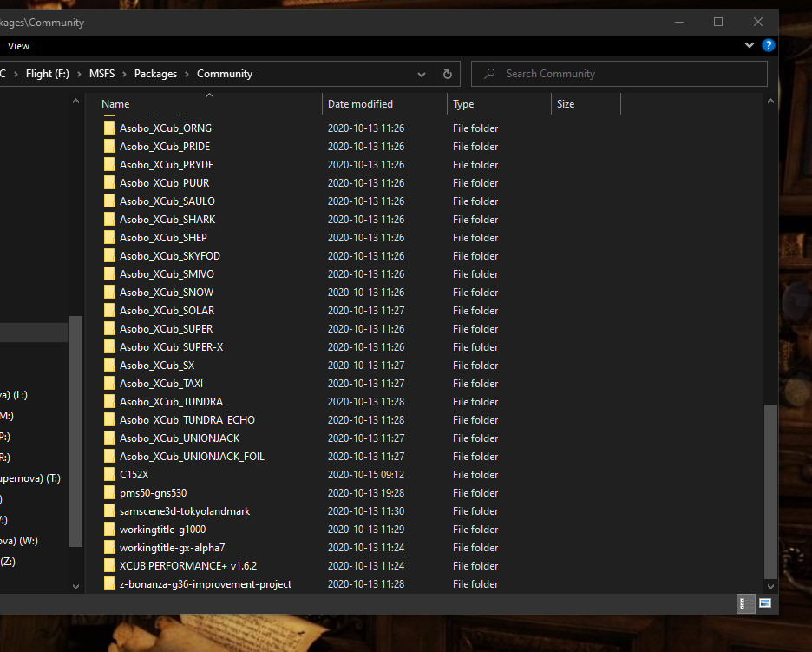This screenshot has height=652, width=812.
Task: Click the refresh button beside address bar
Action: pos(448,74)
